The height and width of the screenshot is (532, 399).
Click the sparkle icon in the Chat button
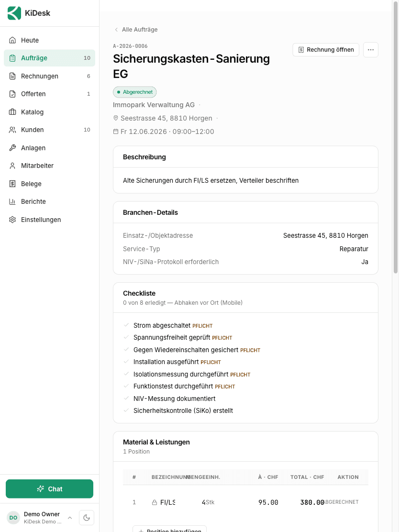(40, 488)
